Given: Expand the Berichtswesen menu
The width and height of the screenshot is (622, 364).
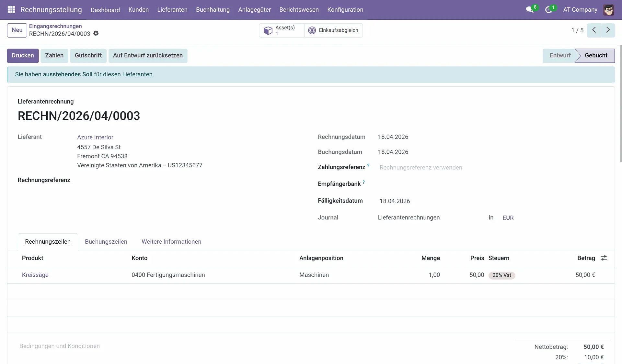Looking at the screenshot, I should [299, 10].
